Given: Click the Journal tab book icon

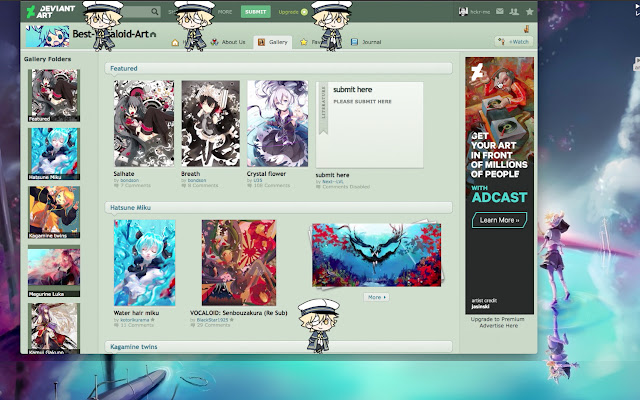Looking at the screenshot, I should (354, 42).
